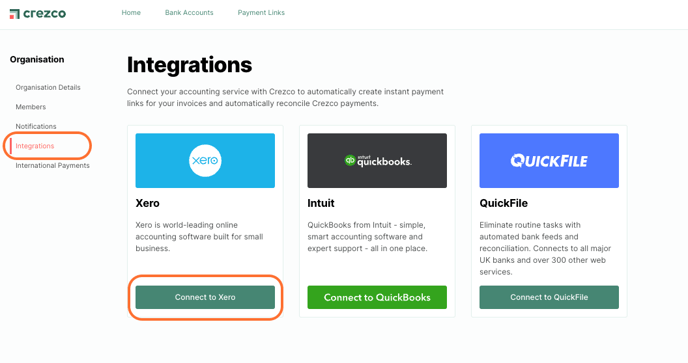Click the Connect to Xero button
This screenshot has height=363, width=688.
[x=205, y=297]
